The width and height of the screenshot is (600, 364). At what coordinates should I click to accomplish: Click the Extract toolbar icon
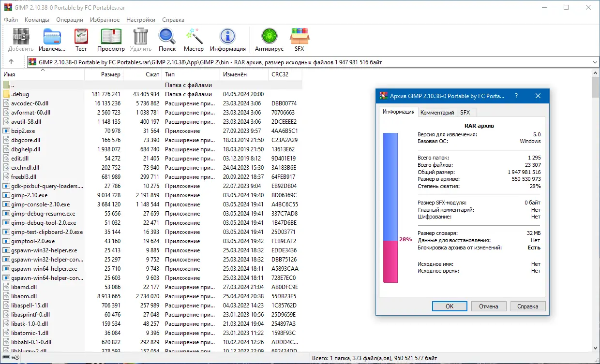pos(52,36)
